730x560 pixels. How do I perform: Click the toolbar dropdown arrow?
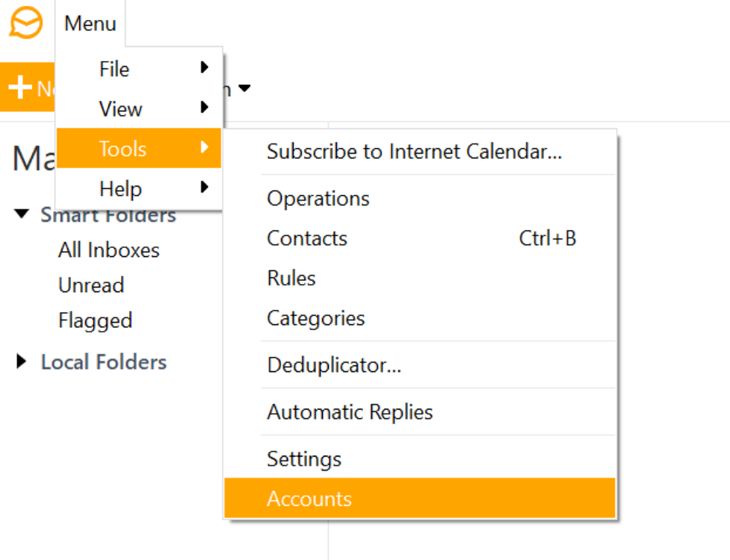245,87
